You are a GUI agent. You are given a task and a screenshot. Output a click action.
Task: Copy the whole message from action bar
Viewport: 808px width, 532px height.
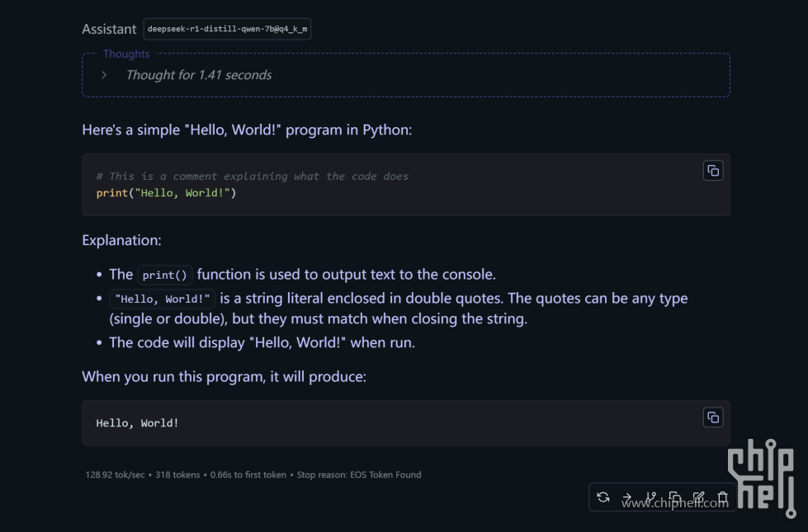point(675,497)
